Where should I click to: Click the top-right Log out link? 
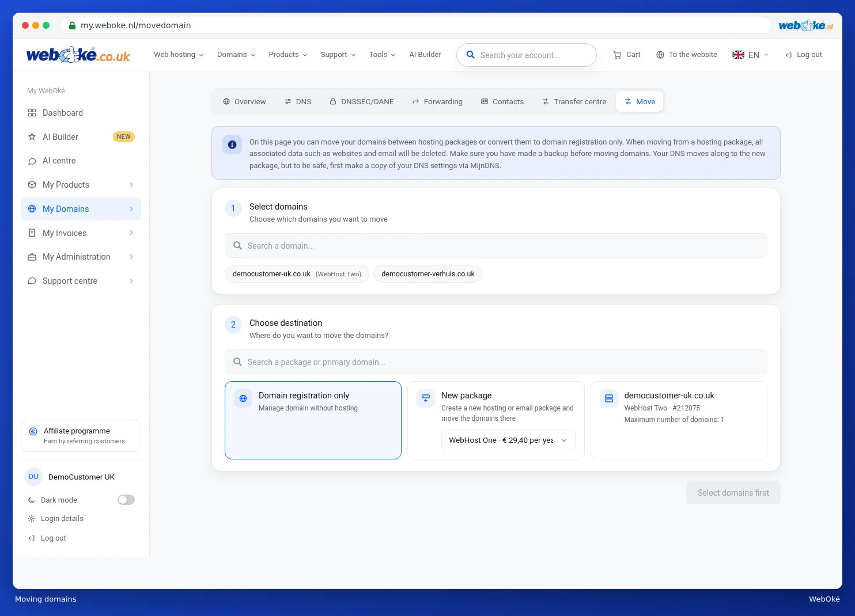(x=804, y=55)
